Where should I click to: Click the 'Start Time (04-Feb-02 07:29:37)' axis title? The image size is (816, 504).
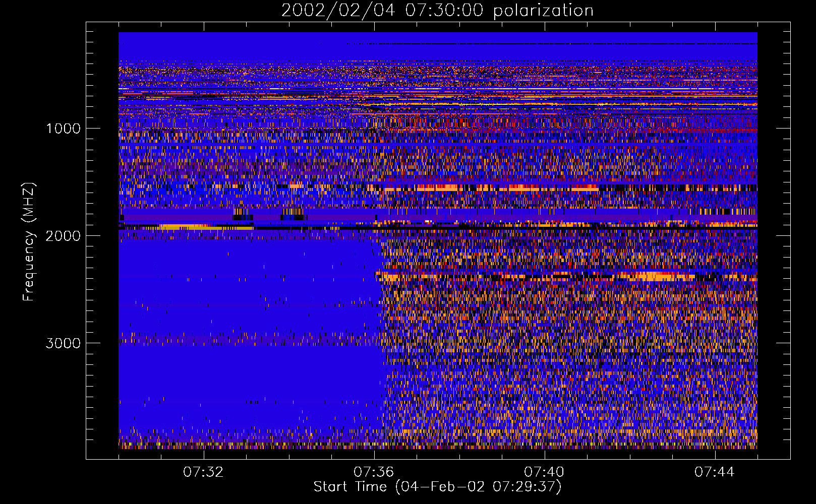(437, 487)
